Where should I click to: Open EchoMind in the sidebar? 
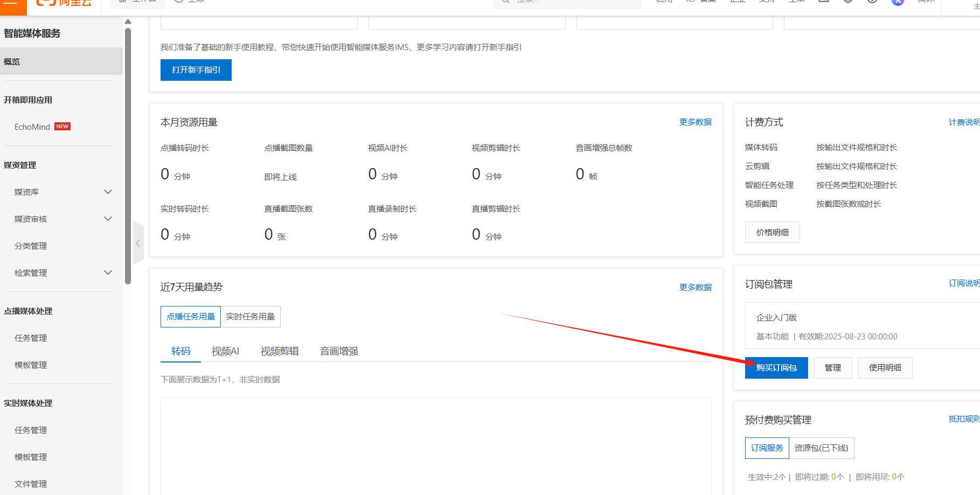point(32,127)
